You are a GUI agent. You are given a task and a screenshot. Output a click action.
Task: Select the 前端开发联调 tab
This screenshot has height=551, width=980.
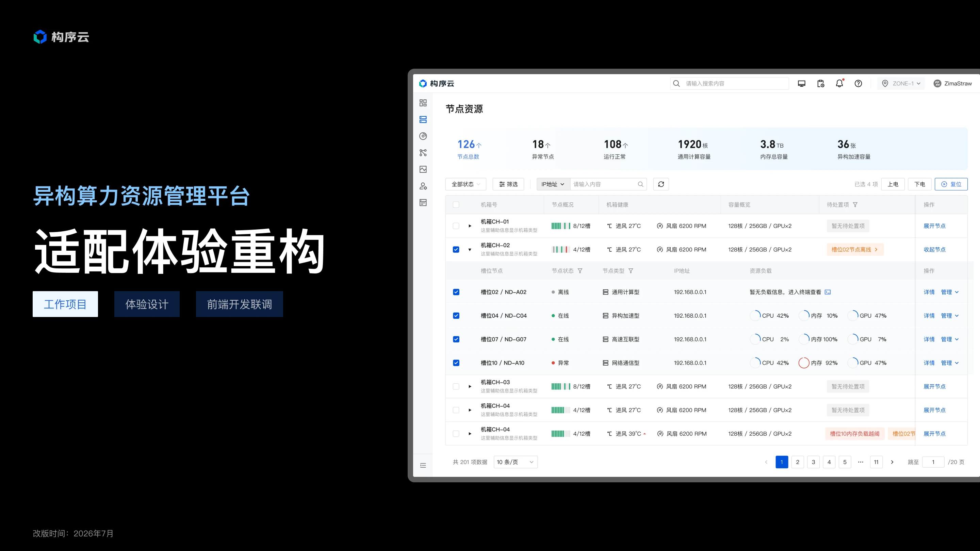pos(239,304)
